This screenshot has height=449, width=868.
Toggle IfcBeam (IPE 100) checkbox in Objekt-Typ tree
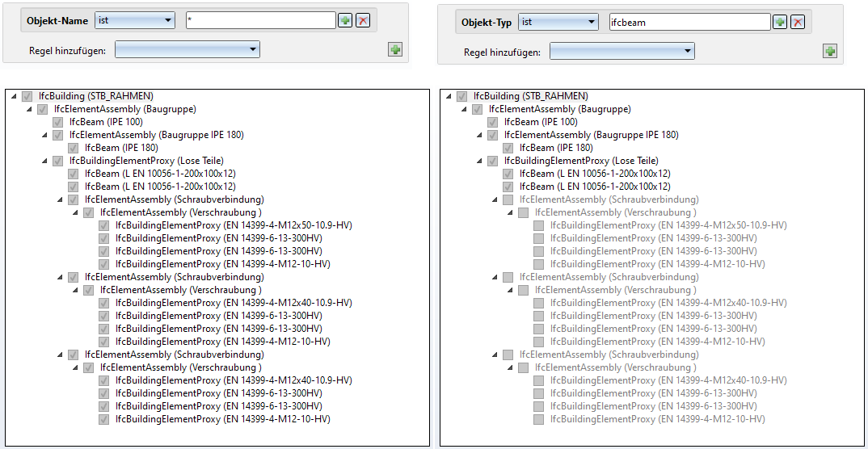tap(492, 122)
